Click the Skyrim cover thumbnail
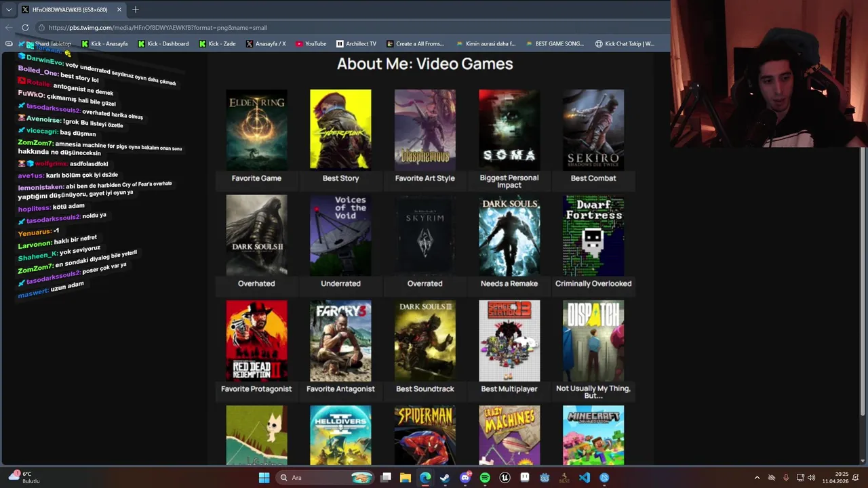 pyautogui.click(x=425, y=235)
